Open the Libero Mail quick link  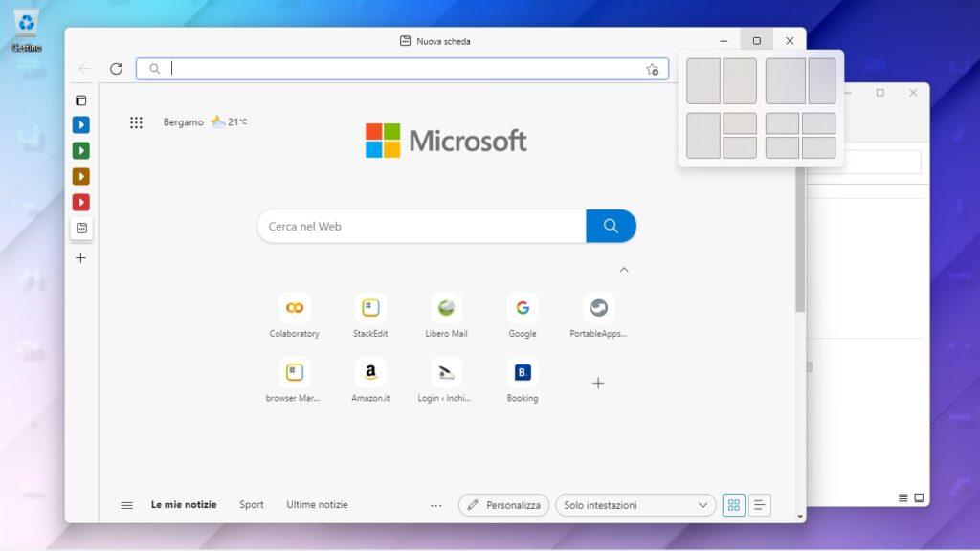click(446, 316)
